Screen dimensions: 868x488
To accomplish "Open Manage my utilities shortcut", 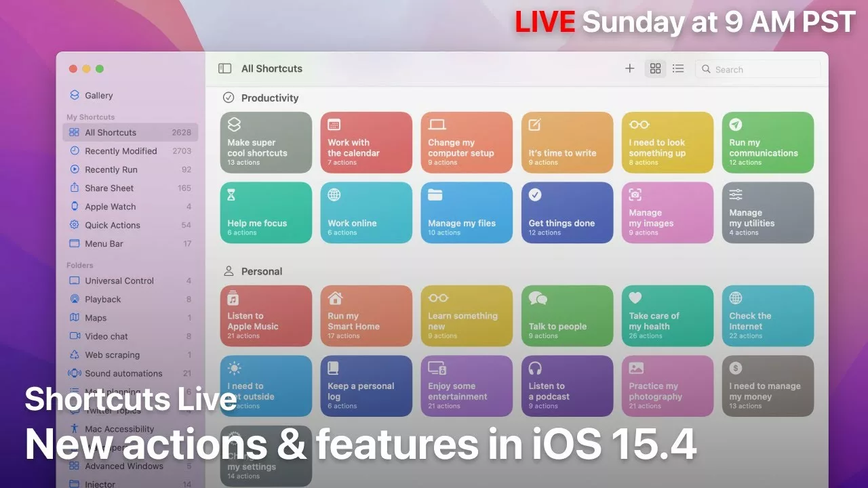I will coord(768,212).
